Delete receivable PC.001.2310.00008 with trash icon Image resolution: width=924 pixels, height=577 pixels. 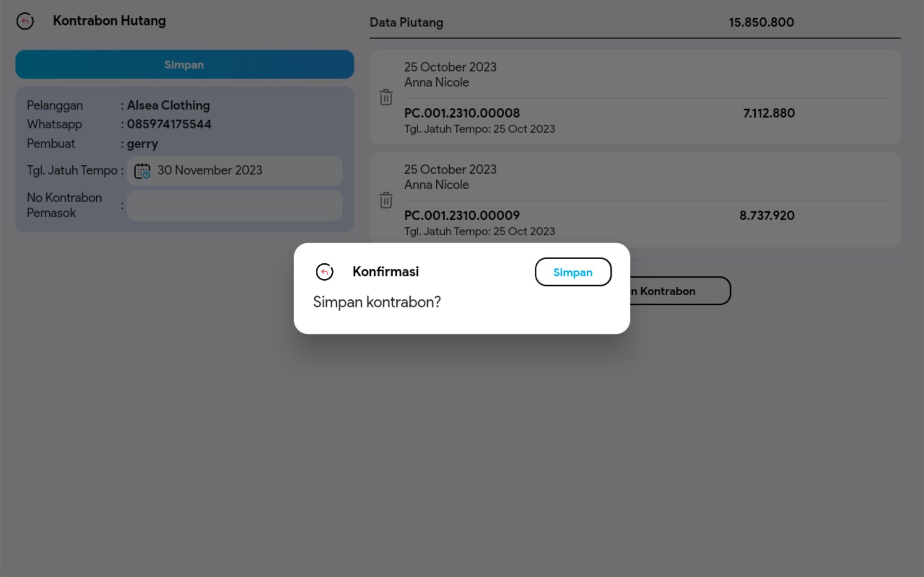coord(386,97)
